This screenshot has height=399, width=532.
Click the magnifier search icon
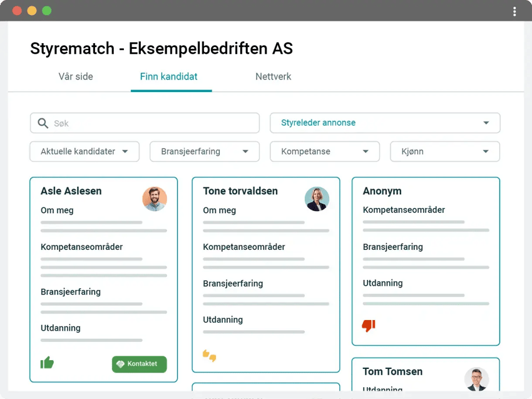pyautogui.click(x=43, y=123)
